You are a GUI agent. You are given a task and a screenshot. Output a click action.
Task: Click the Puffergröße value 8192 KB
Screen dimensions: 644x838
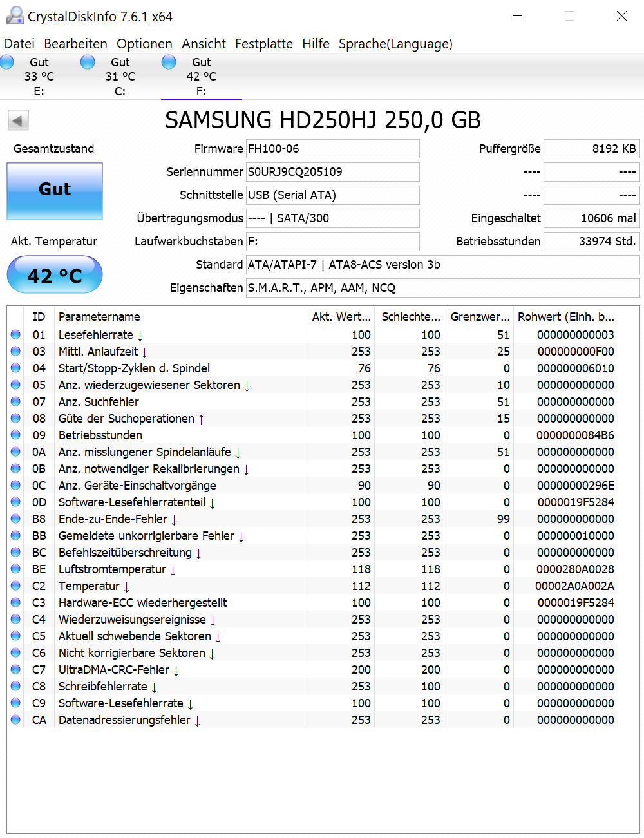pos(592,149)
